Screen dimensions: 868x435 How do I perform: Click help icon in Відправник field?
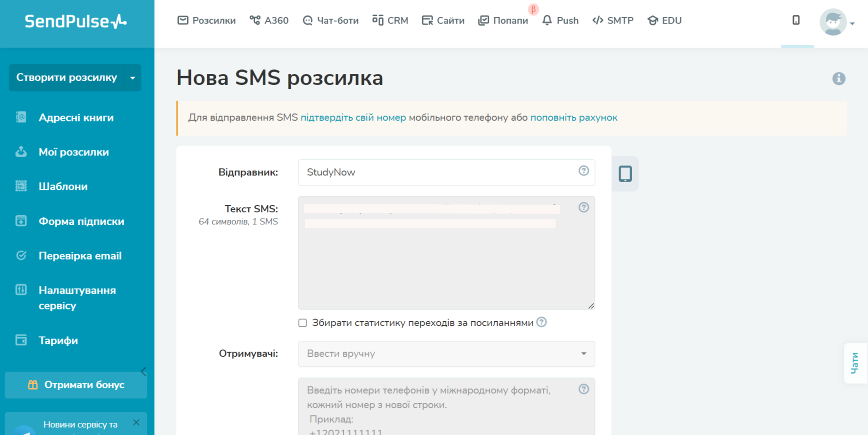tap(583, 171)
